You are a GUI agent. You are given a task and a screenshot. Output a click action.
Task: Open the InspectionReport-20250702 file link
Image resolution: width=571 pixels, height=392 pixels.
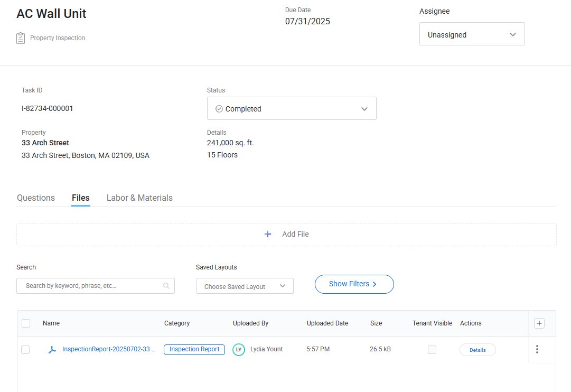point(109,350)
